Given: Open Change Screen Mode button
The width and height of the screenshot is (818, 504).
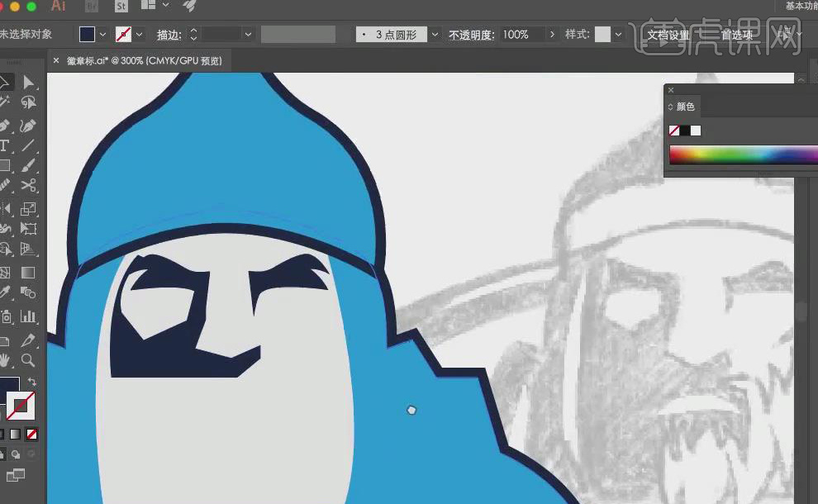Looking at the screenshot, I should click(16, 475).
